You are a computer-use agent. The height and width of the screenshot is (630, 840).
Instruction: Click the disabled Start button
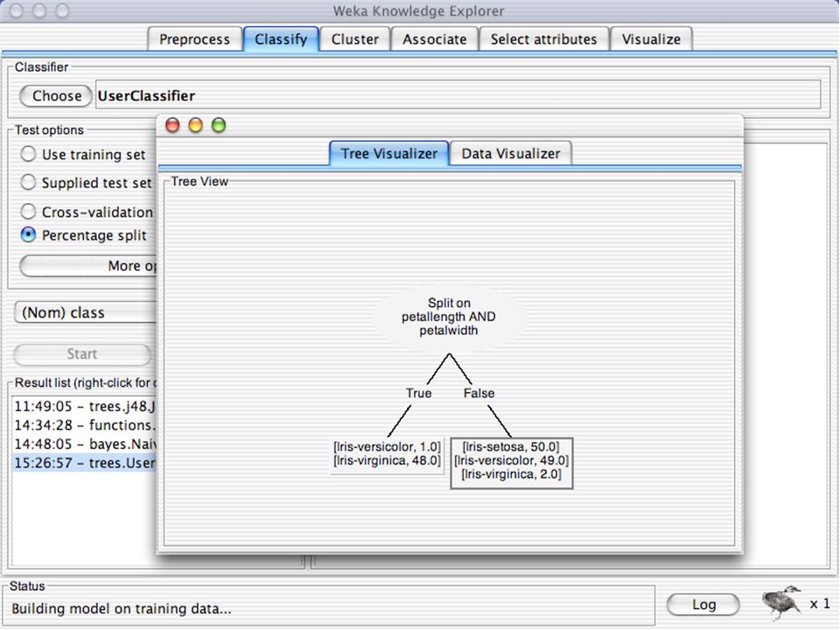pyautogui.click(x=82, y=354)
